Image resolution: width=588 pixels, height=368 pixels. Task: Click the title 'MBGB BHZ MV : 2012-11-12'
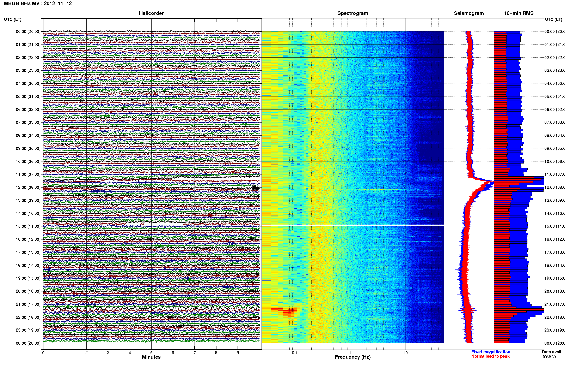(x=38, y=4)
